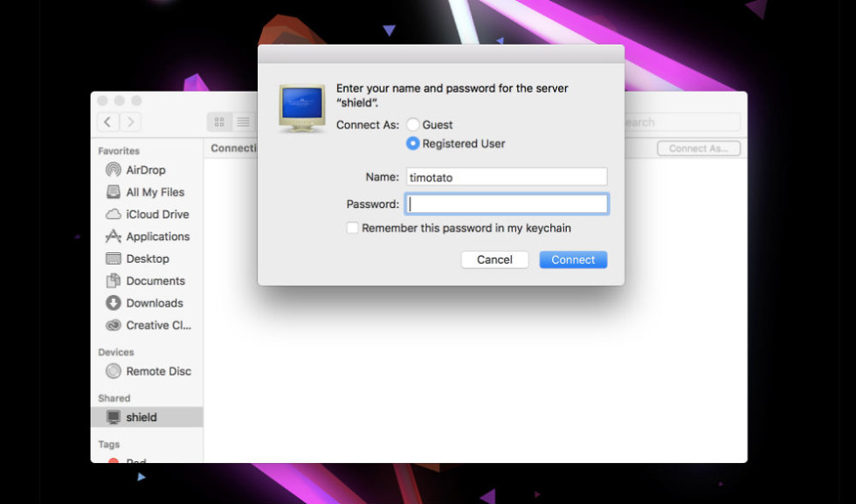The width and height of the screenshot is (856, 504).
Task: Click the Finder search field
Action: 682,122
